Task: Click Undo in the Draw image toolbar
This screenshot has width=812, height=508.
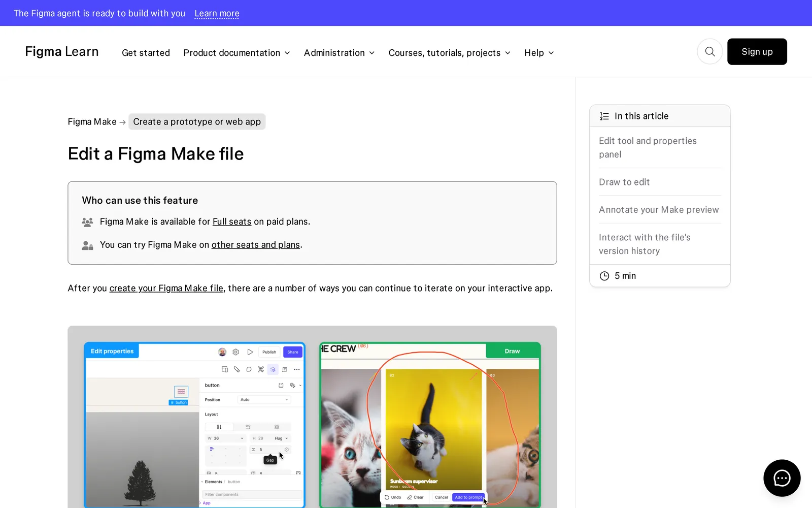Action: coord(393,497)
